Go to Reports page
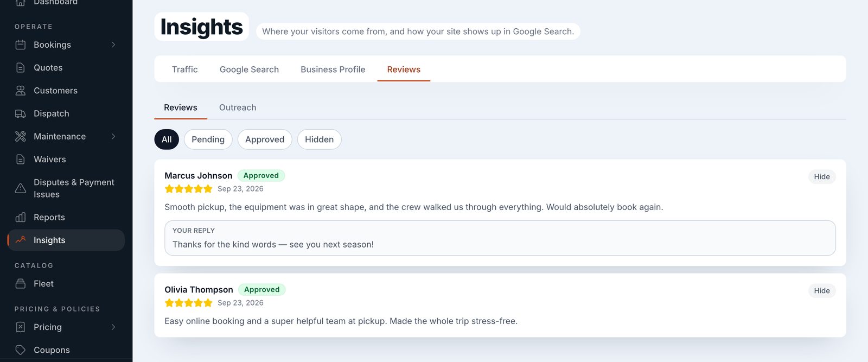This screenshot has height=362, width=868. [x=66, y=217]
